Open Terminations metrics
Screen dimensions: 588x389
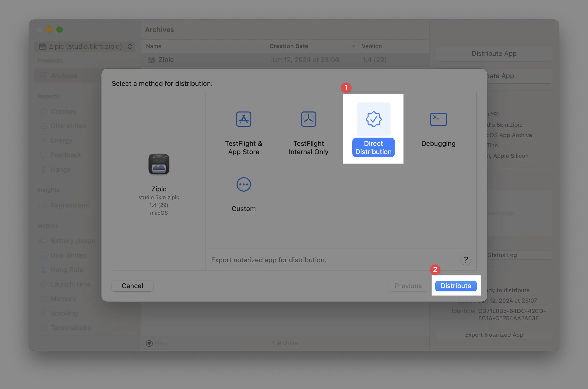pos(71,328)
